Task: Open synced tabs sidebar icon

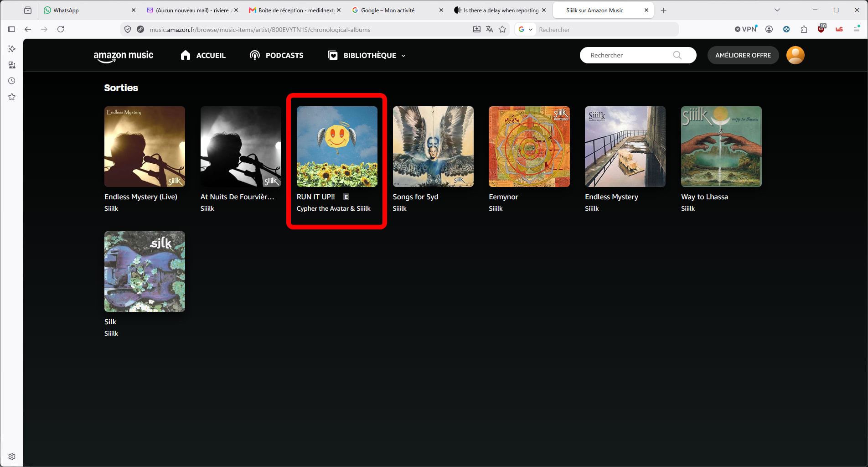Action: (x=12, y=65)
